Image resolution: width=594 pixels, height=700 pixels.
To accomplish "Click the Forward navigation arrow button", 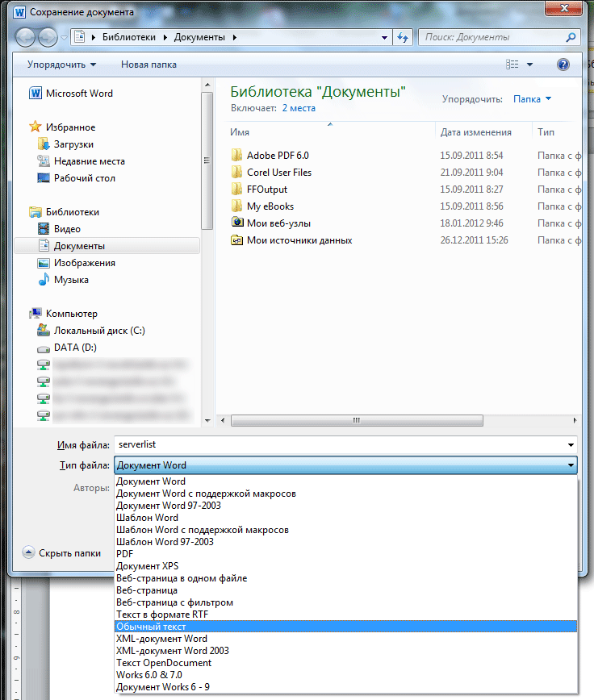I will pos(48,37).
